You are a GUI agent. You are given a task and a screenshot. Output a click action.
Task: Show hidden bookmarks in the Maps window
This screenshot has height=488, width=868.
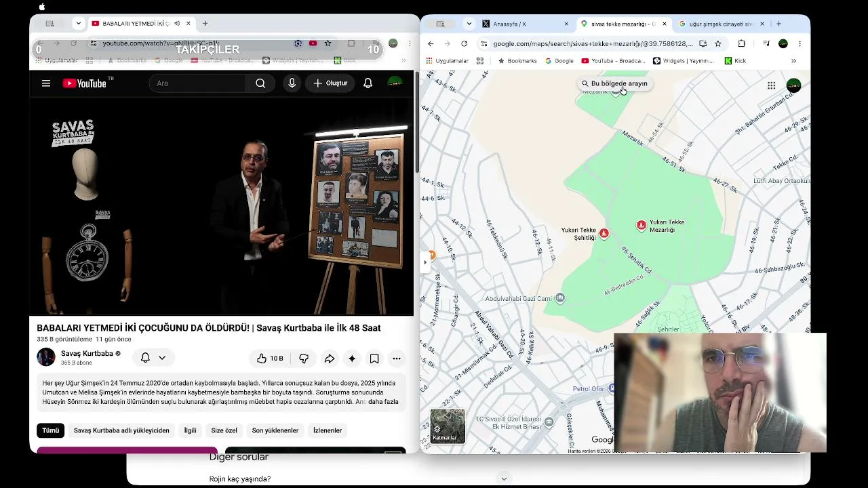point(793,61)
